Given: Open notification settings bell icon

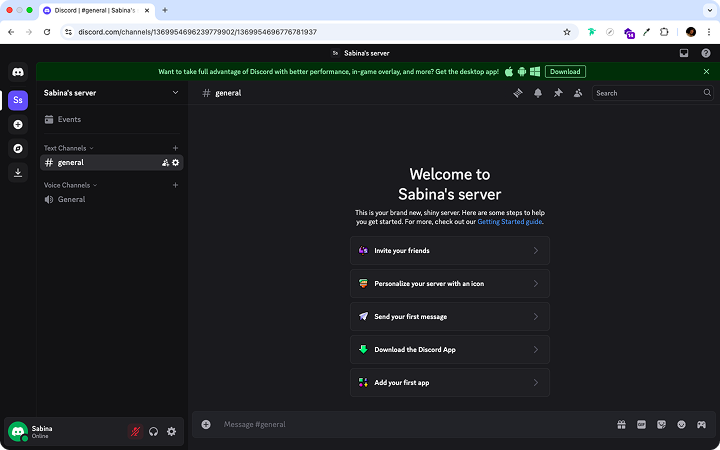Looking at the screenshot, I should click(538, 93).
